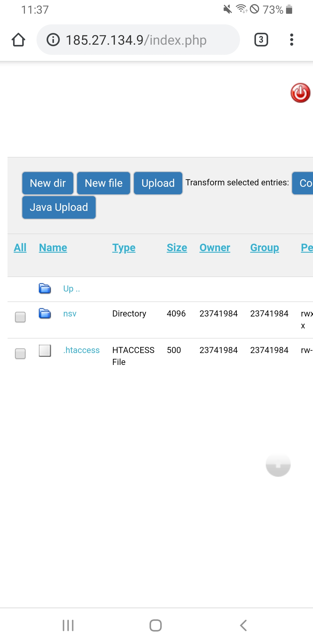Open the Java Upload option

tap(59, 207)
